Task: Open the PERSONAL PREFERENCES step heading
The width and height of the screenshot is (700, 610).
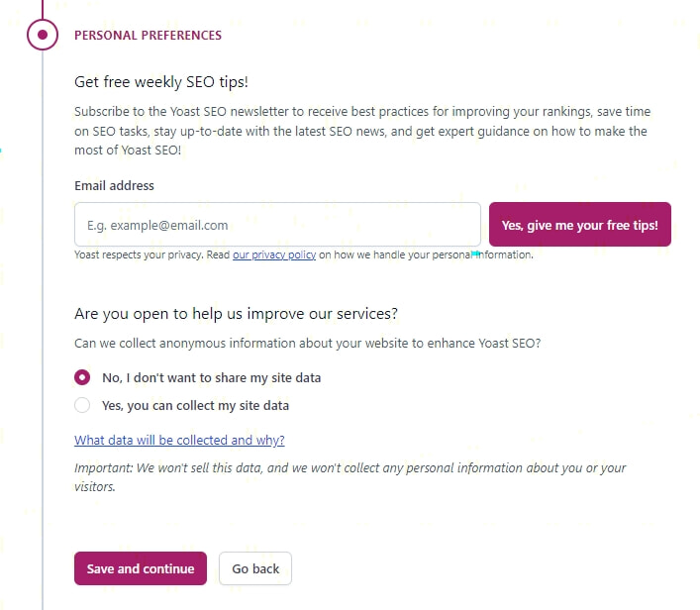Action: point(148,36)
